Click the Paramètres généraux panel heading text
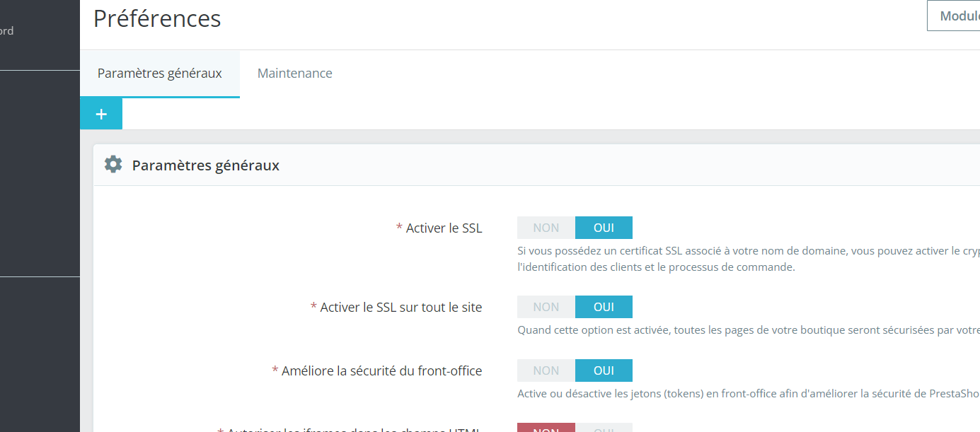The height and width of the screenshot is (432, 980). [206, 165]
